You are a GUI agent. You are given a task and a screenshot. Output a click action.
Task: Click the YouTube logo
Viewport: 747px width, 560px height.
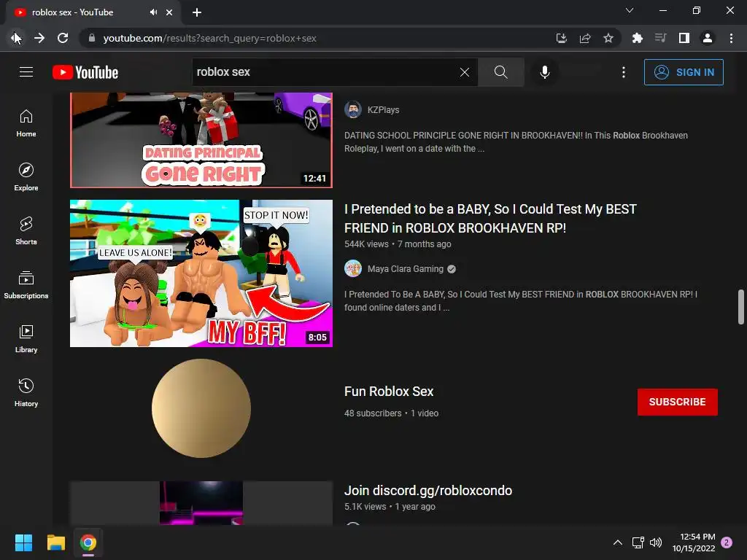click(x=85, y=72)
